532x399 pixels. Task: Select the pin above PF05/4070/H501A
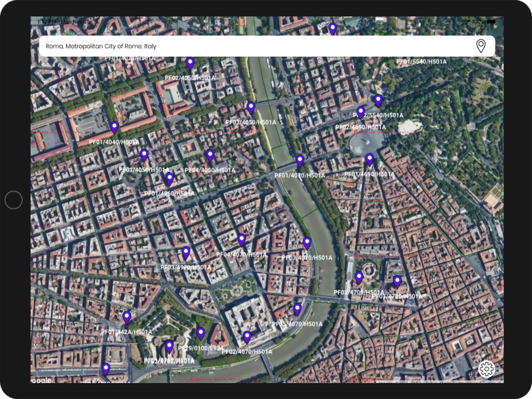[x=297, y=309]
